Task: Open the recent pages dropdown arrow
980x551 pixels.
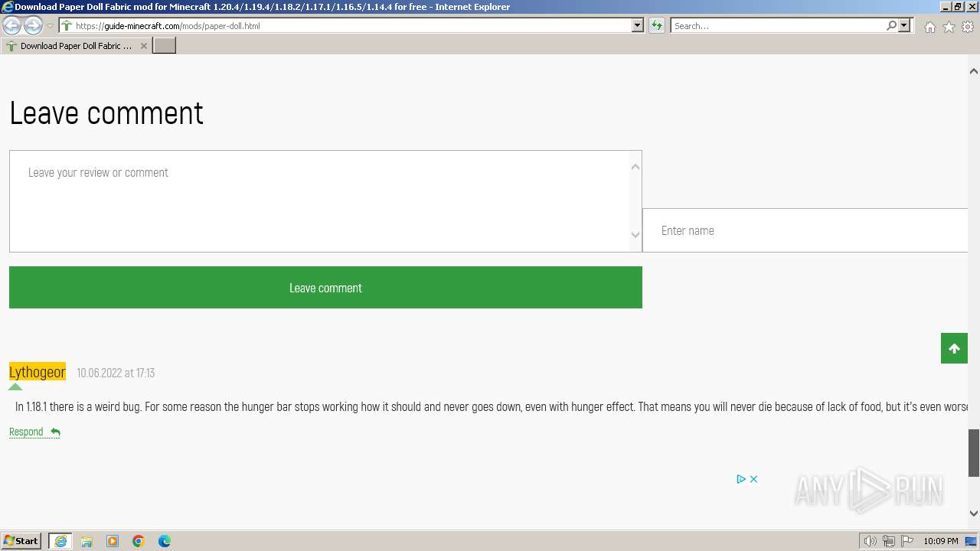Action: 51,26
